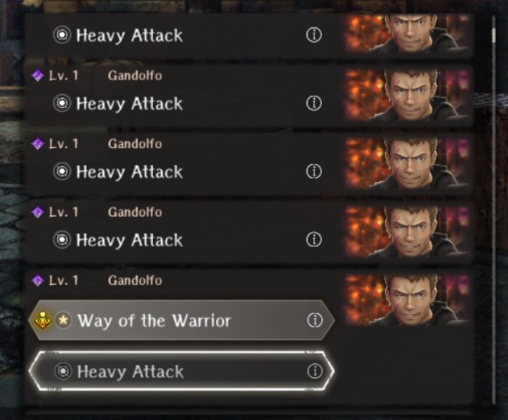
Task: Click info icon on third Heavy Attack row
Action: 314,171
